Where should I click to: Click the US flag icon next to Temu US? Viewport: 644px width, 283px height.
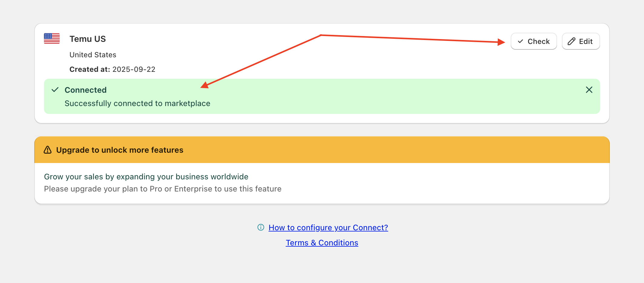pos(51,38)
